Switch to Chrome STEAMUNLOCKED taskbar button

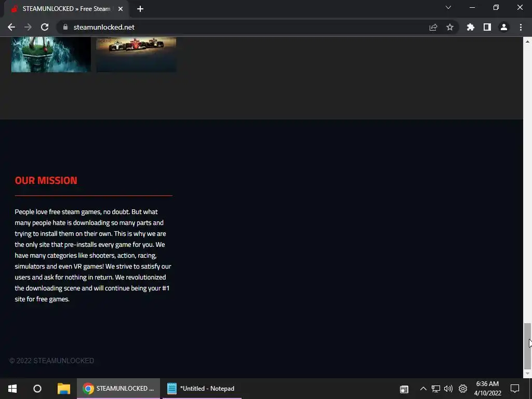118,389
